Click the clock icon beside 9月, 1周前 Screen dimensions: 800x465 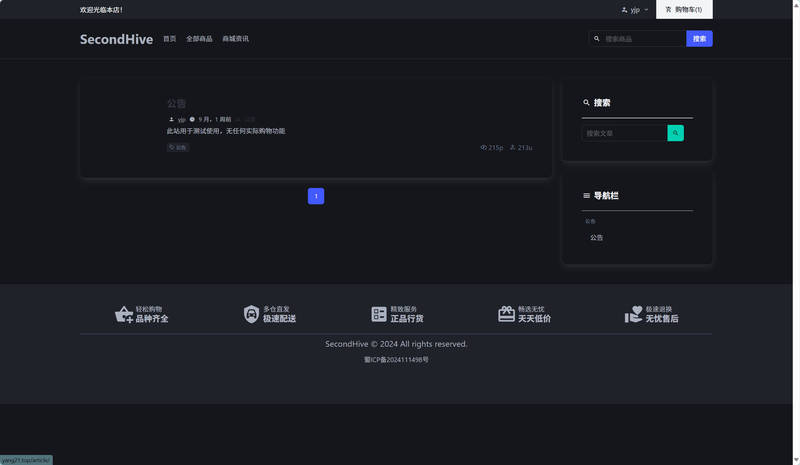[192, 119]
